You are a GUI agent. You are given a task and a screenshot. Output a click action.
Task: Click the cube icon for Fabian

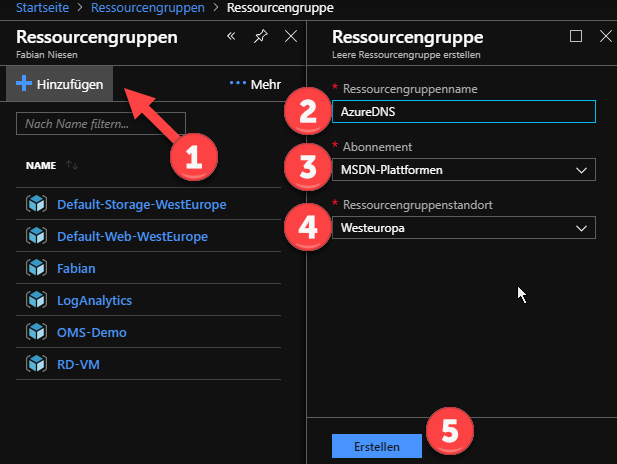tap(36, 268)
